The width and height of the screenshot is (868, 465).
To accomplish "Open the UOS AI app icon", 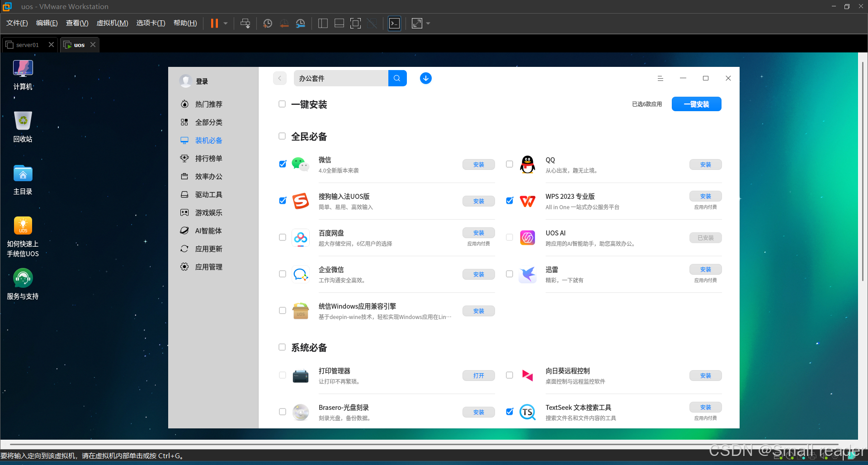I will 528,238.
